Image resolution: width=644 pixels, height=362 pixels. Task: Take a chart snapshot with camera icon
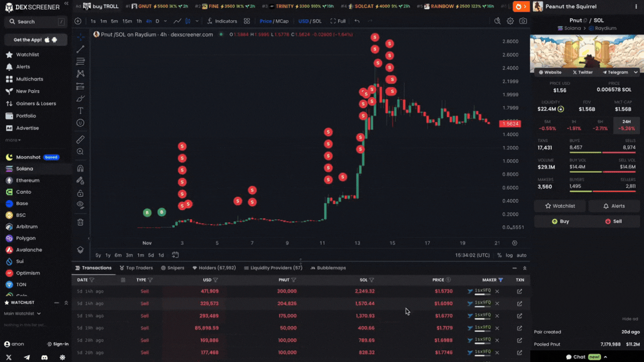click(x=523, y=21)
